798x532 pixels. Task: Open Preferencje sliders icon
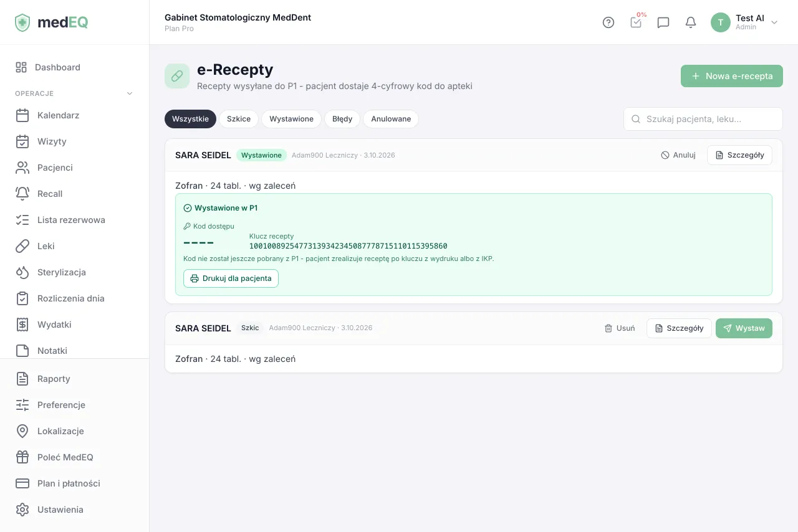pos(22,405)
